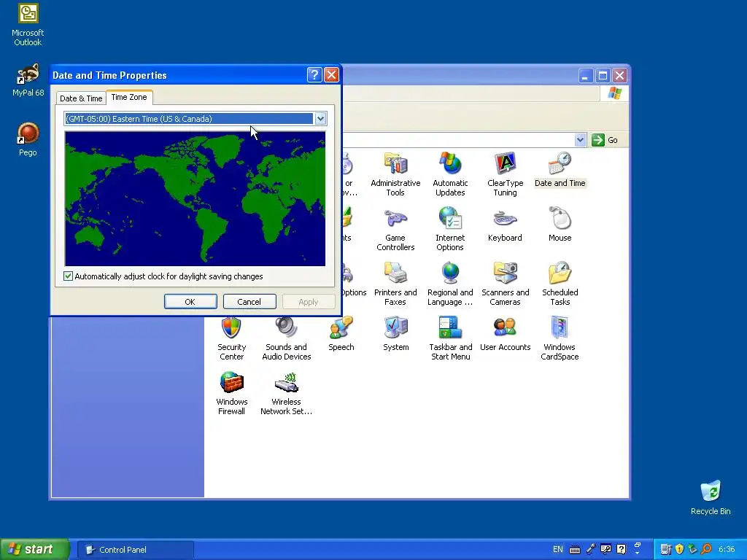Click Cancel in Date and Time Properties

[x=249, y=301]
